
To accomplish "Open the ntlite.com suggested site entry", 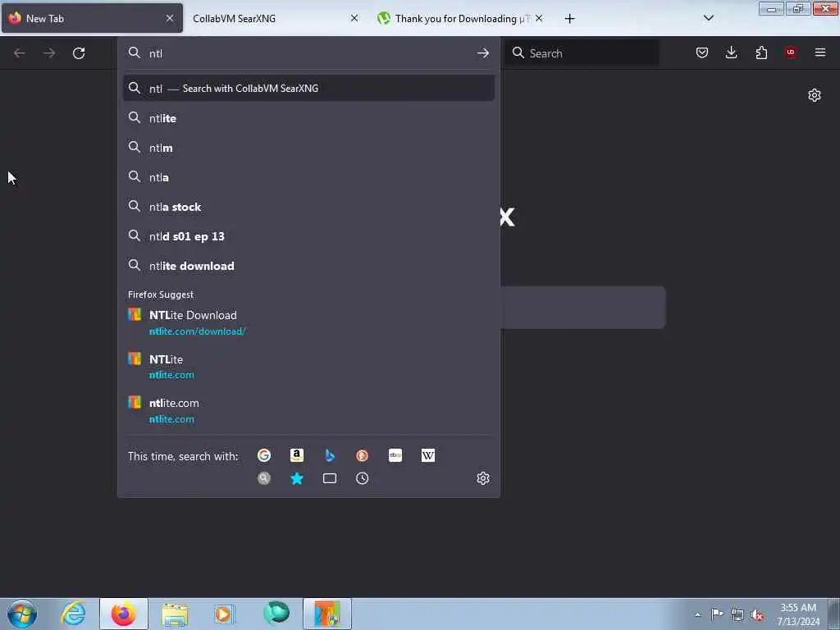I will [x=308, y=410].
